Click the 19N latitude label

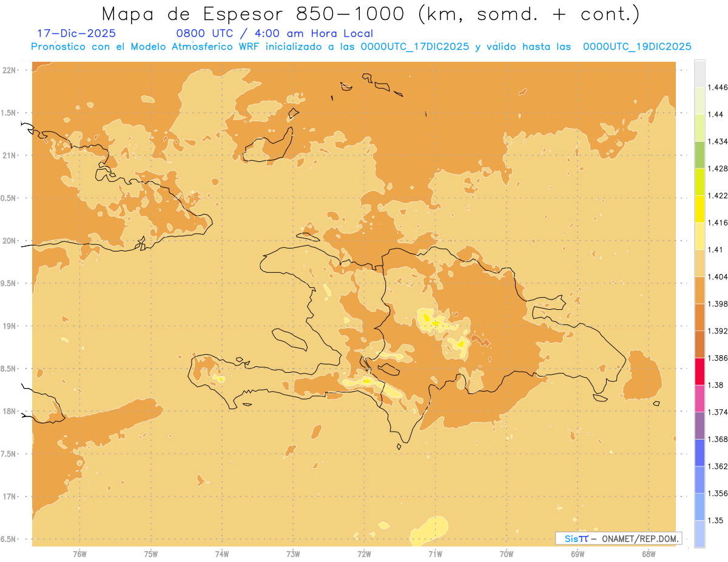point(10,326)
